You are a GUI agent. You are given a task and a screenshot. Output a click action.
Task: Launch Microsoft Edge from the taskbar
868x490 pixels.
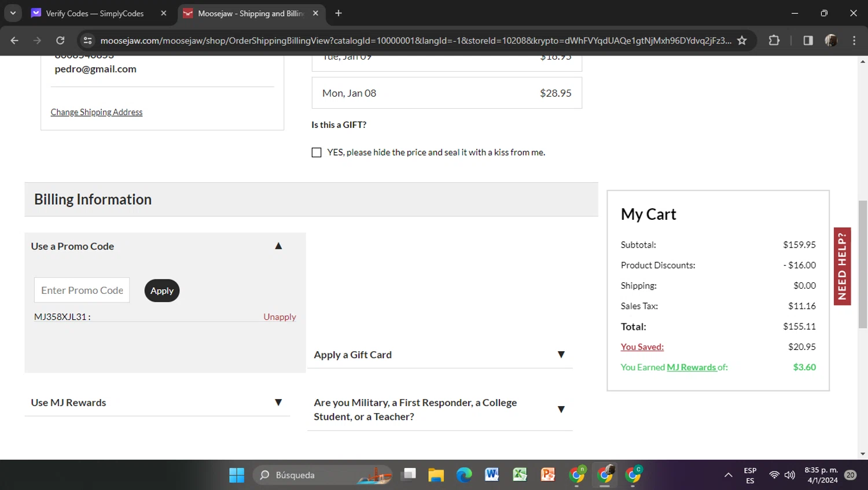click(464, 475)
